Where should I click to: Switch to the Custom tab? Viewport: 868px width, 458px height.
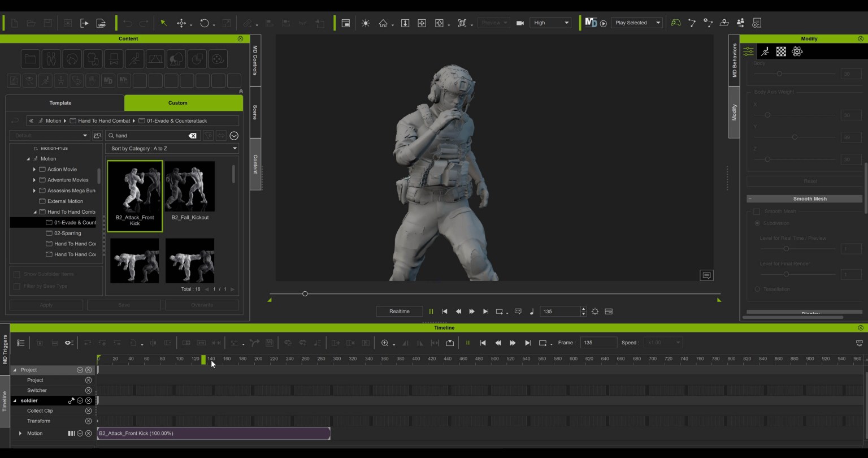177,103
